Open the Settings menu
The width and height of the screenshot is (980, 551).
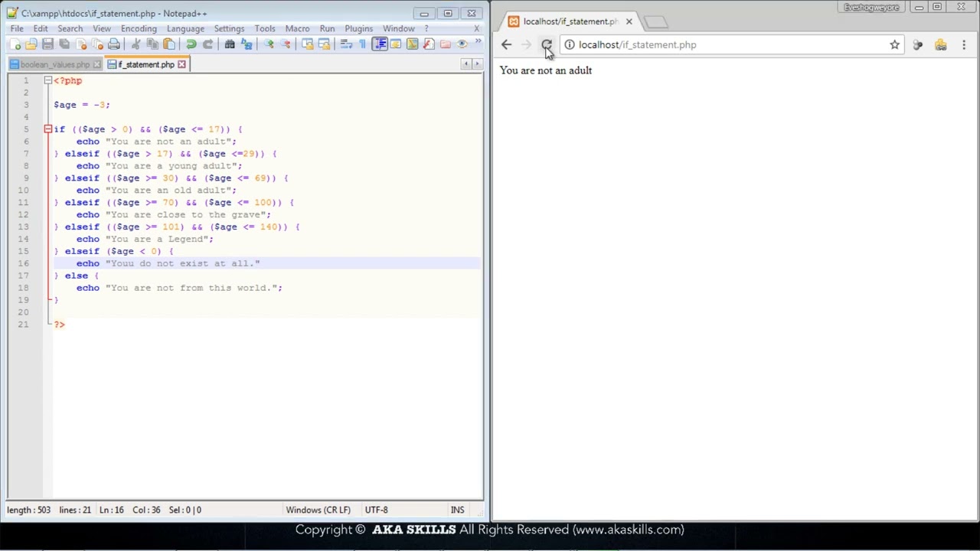tap(229, 28)
